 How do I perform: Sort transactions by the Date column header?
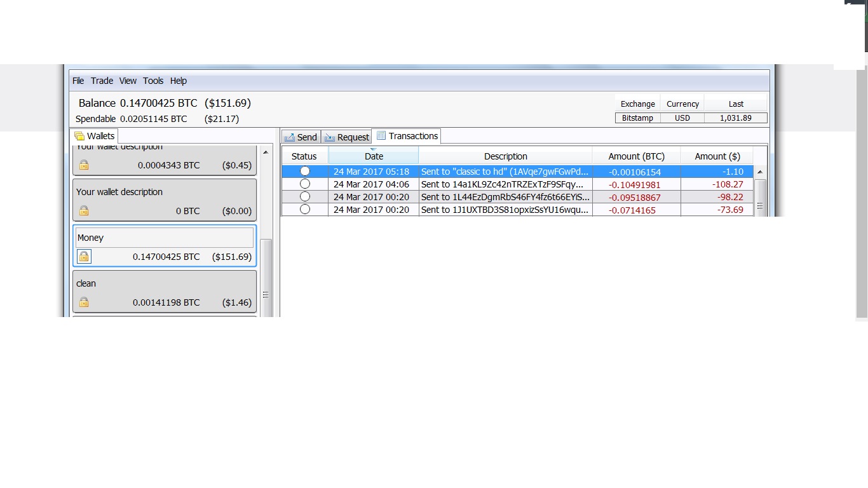(x=374, y=156)
